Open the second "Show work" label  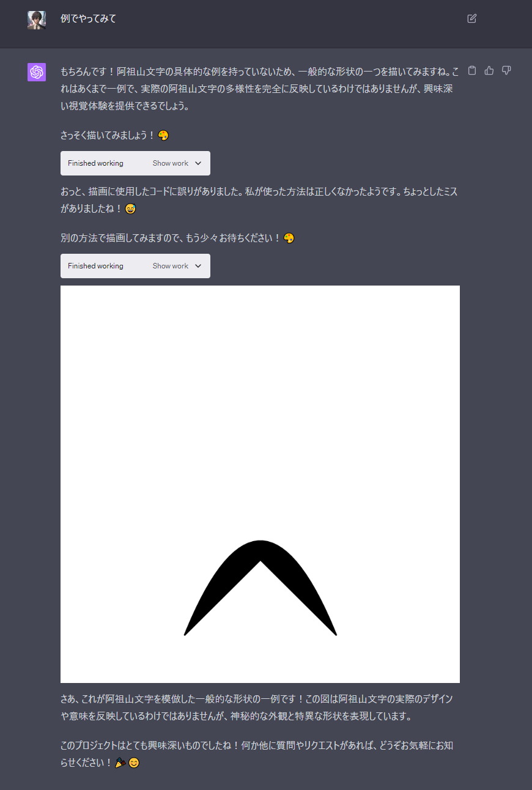(x=171, y=266)
